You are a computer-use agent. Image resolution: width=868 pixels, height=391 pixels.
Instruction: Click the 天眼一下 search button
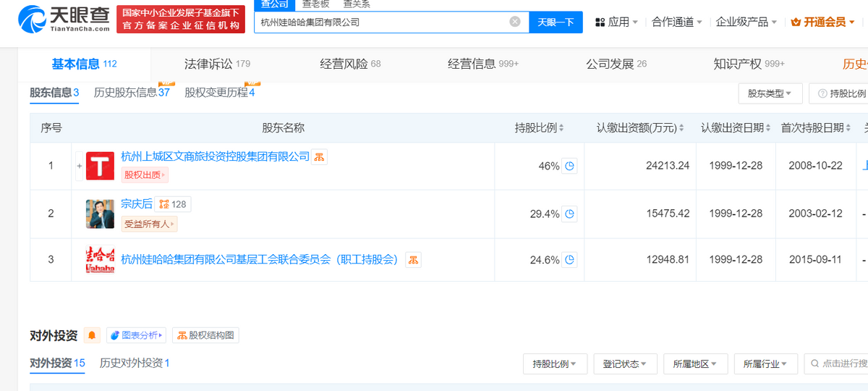point(556,22)
